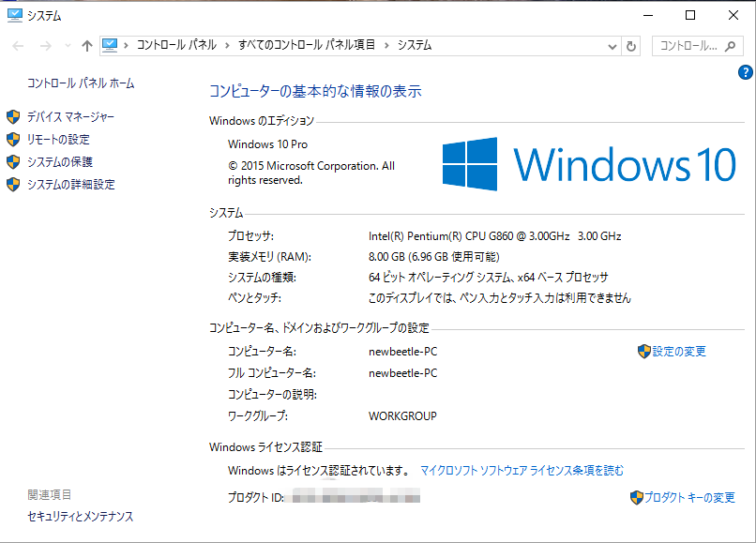Expand chevron before コントロール パネル breadcrumb
This screenshot has height=543, width=756.
[x=127, y=46]
